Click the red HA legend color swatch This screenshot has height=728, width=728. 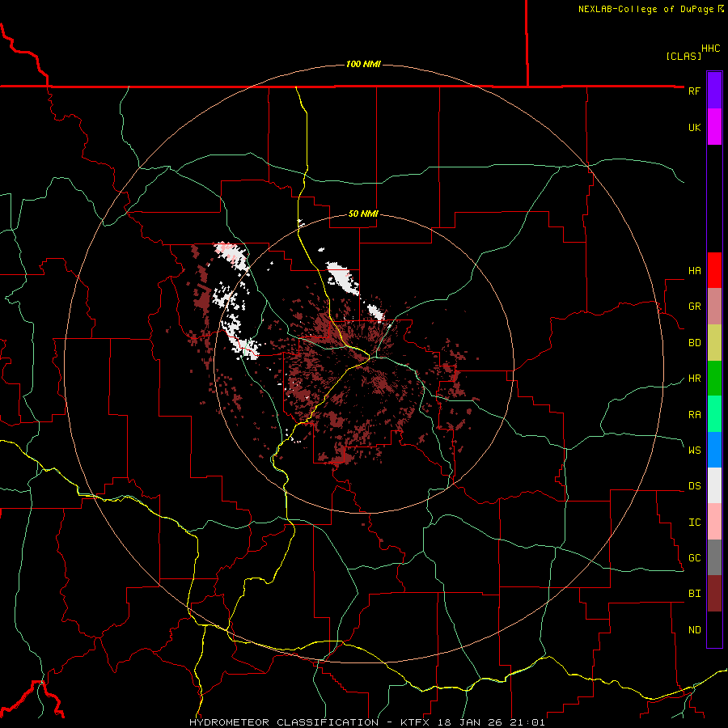pos(714,270)
